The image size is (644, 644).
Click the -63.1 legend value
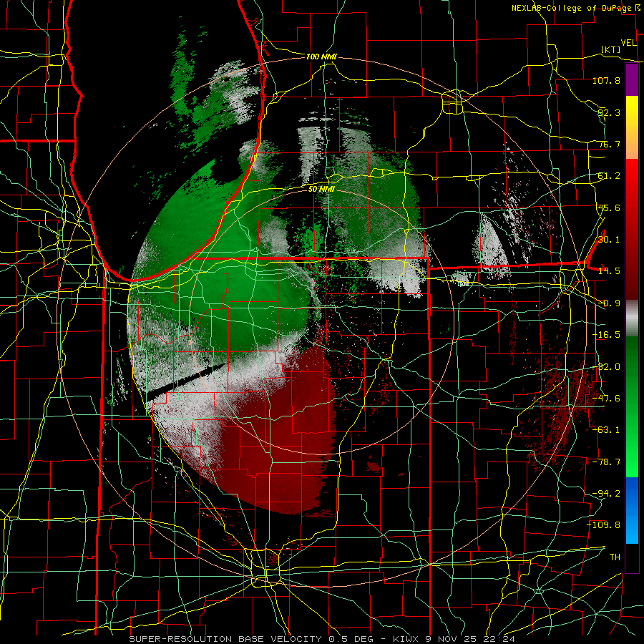pos(606,430)
